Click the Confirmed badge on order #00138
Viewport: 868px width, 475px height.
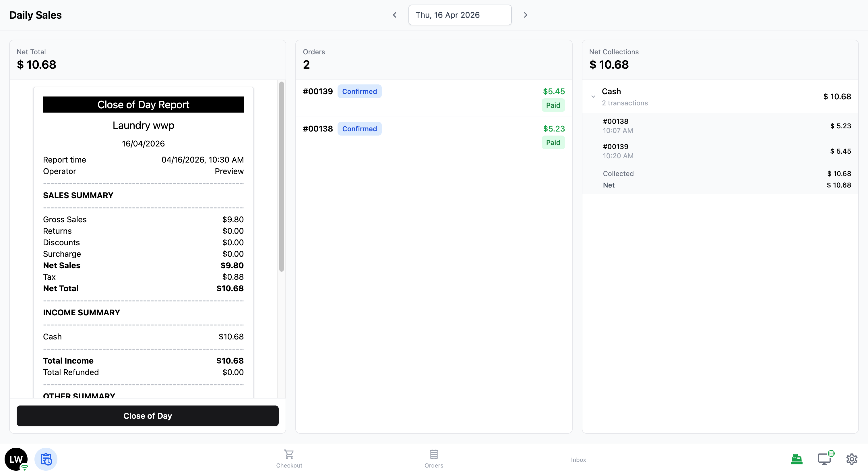click(359, 129)
